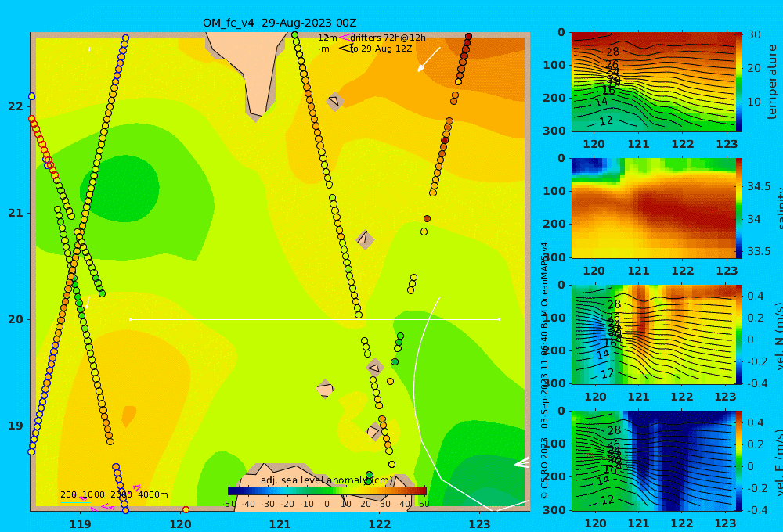The width and height of the screenshot is (783, 532).
Task: Click the island marker near 121.85E 20.75N
Action: point(365,239)
